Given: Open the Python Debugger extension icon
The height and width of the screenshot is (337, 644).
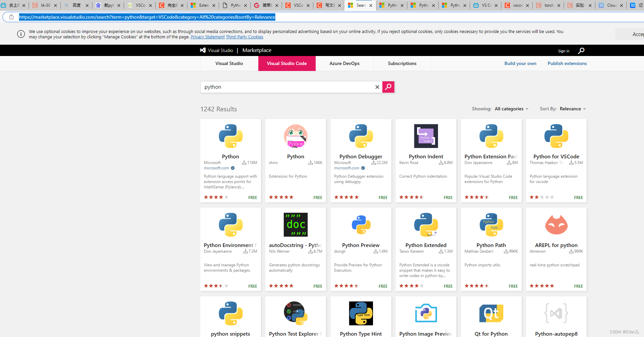Looking at the screenshot, I should point(361,136).
